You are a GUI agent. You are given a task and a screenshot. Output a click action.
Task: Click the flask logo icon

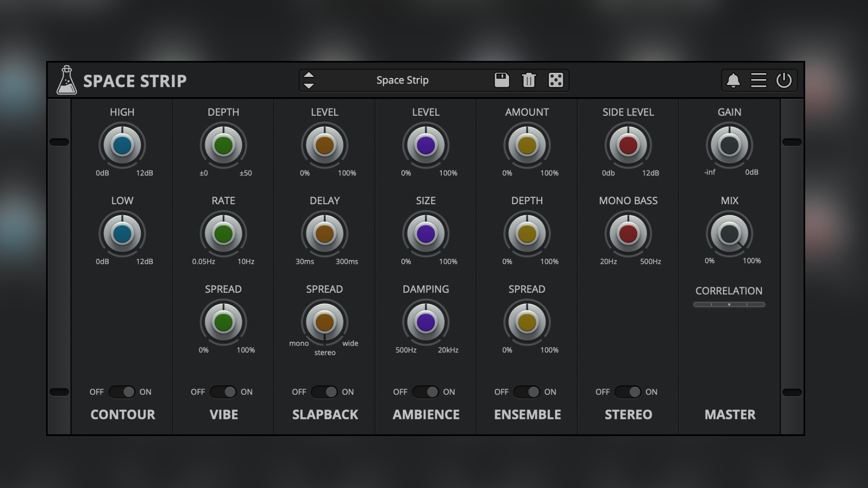click(66, 80)
